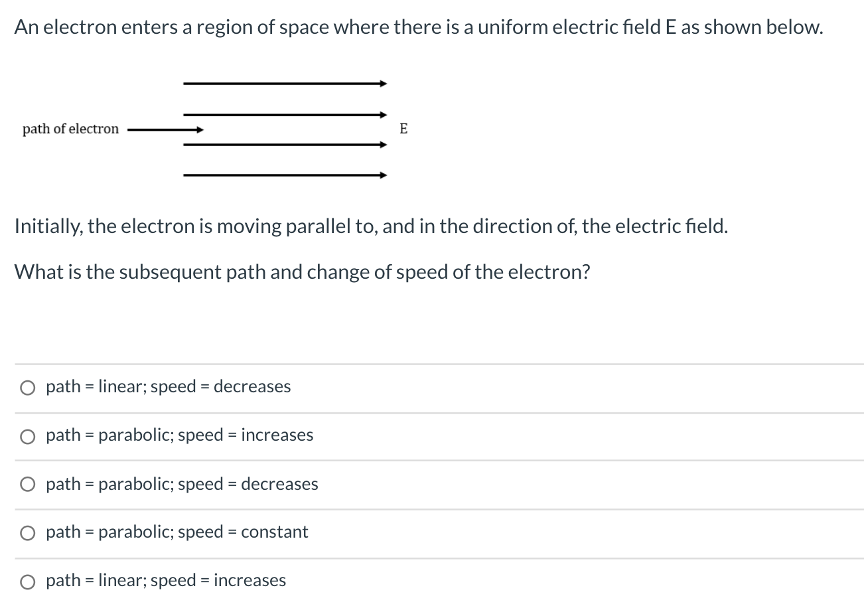Select "path = parabolic; speed = decreases" option

click(x=182, y=484)
